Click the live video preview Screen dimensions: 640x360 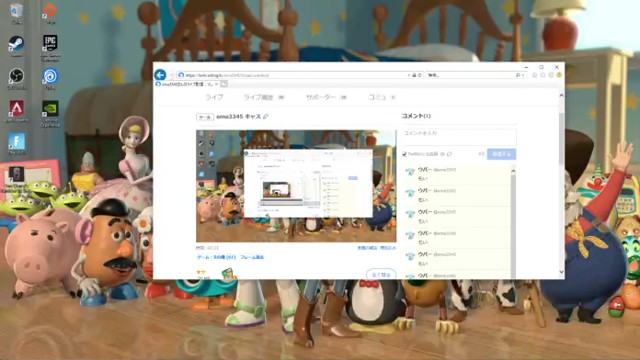[296, 186]
